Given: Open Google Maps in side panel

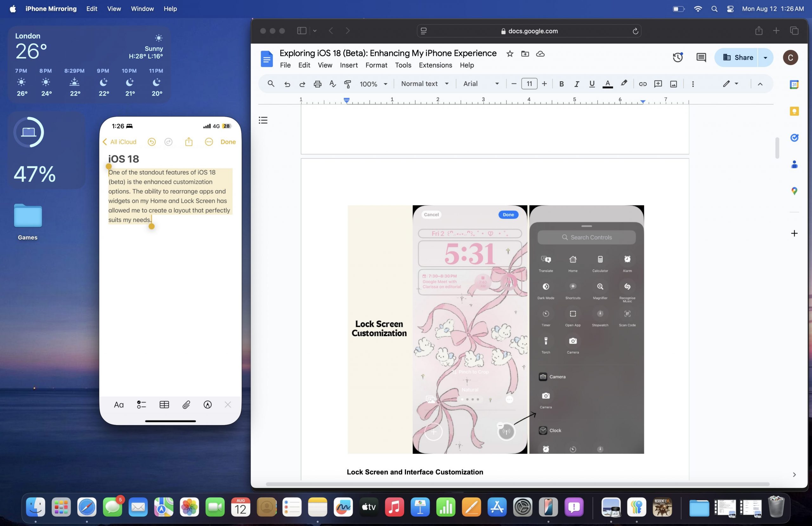Looking at the screenshot, I should (x=794, y=191).
